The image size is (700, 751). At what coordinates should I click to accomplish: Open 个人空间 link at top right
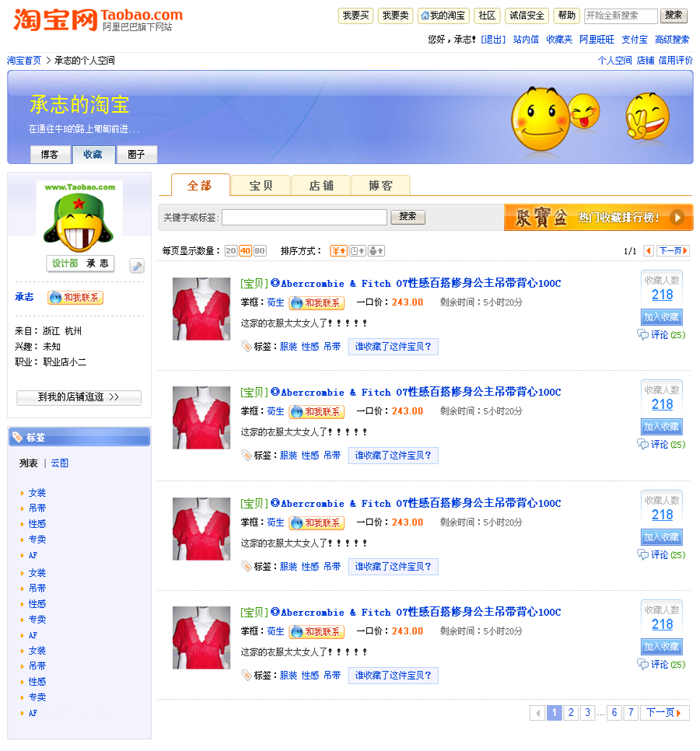click(x=614, y=61)
